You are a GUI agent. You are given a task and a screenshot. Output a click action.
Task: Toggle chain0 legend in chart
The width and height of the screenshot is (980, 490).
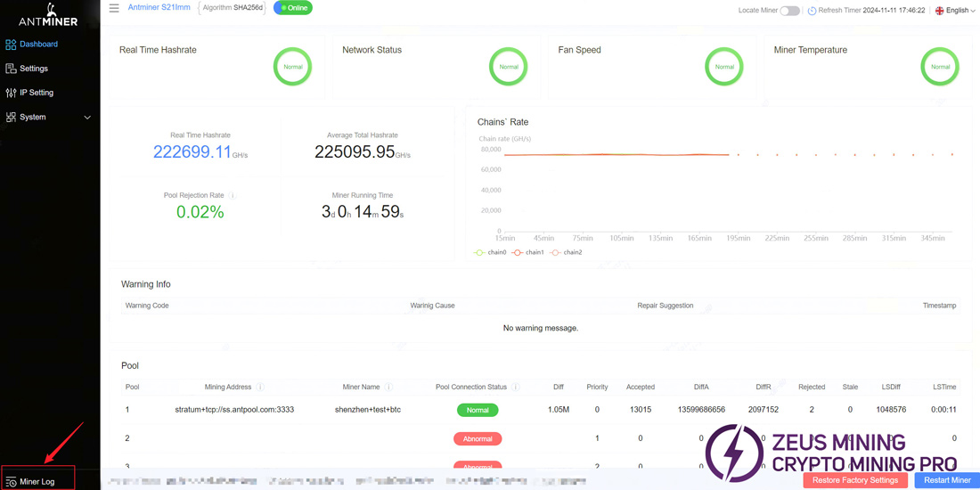coord(490,252)
